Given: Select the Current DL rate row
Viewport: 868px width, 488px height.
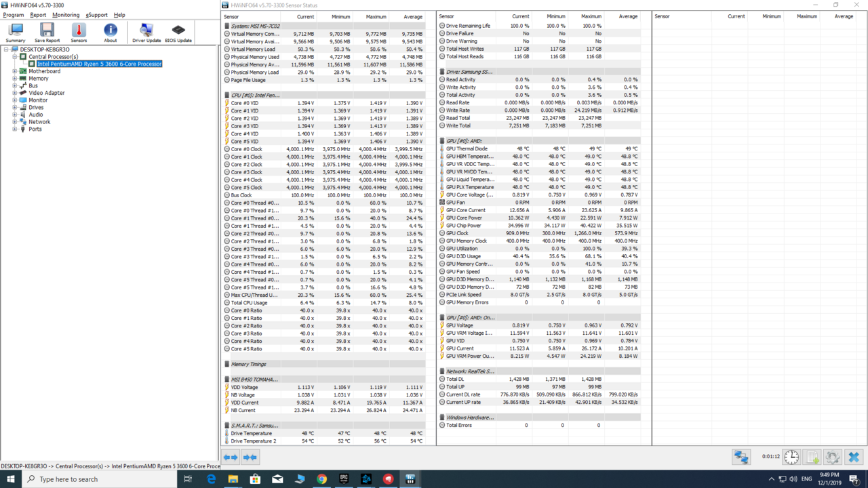Looking at the screenshot, I should [539, 394].
